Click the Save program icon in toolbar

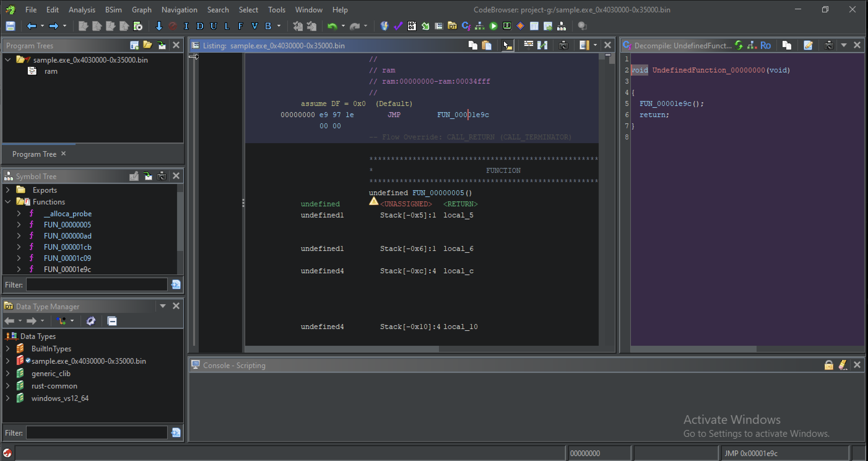pyautogui.click(x=11, y=26)
